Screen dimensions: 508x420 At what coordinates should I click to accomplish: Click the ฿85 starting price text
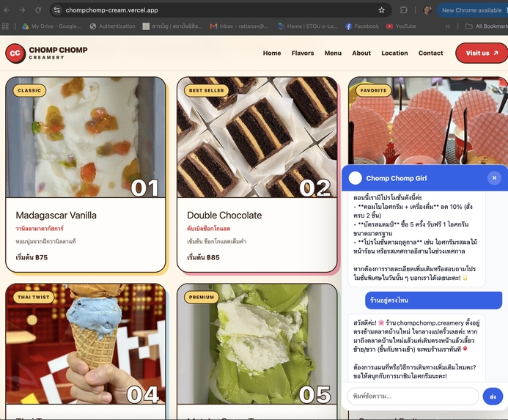pyautogui.click(x=203, y=257)
